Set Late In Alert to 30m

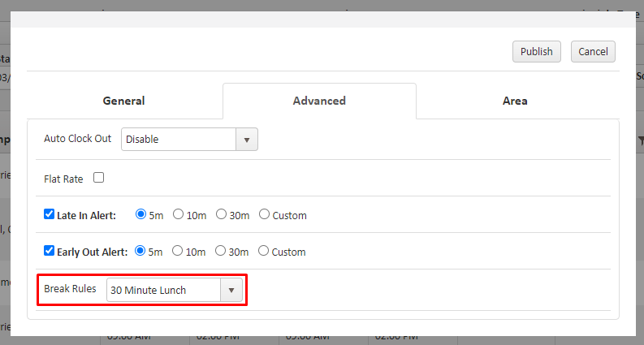(x=221, y=215)
